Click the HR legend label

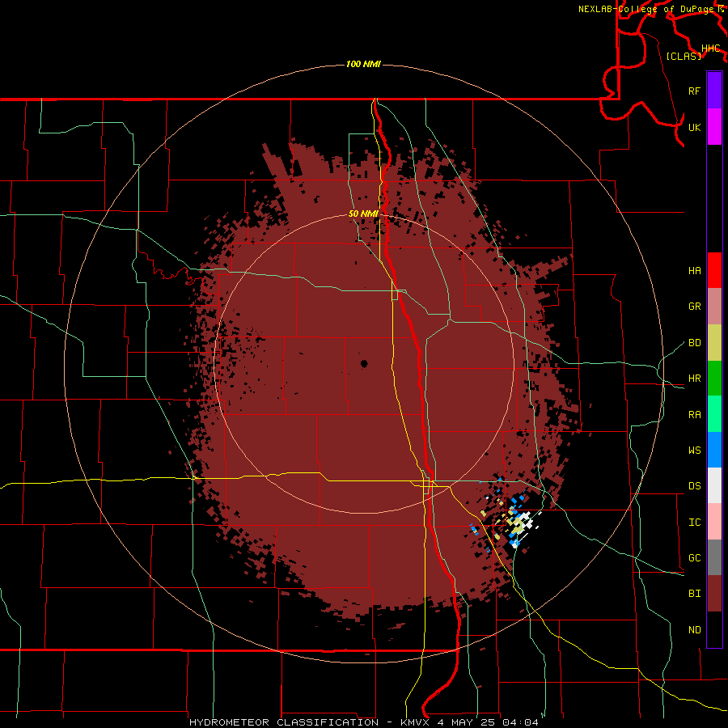pyautogui.click(x=694, y=379)
